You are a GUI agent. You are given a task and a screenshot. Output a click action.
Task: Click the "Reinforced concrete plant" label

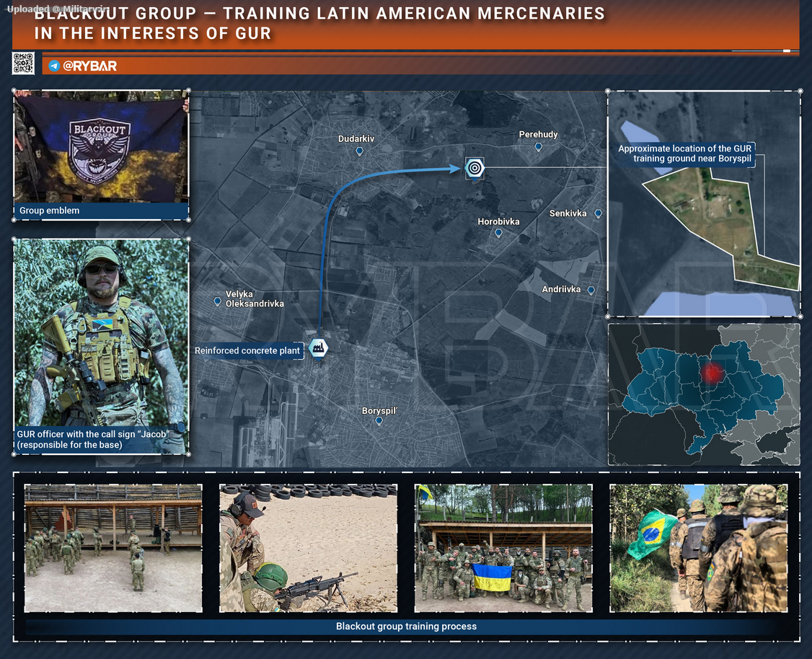tap(247, 351)
